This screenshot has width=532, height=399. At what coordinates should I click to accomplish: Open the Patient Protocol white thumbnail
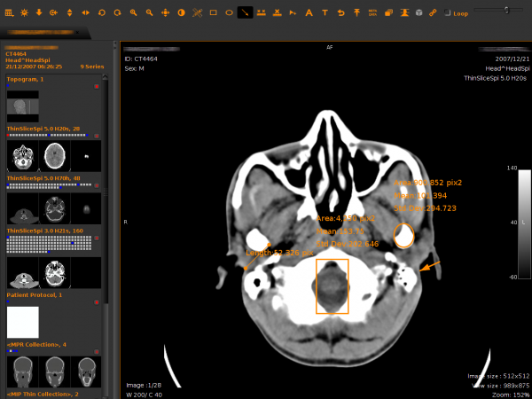click(23, 321)
